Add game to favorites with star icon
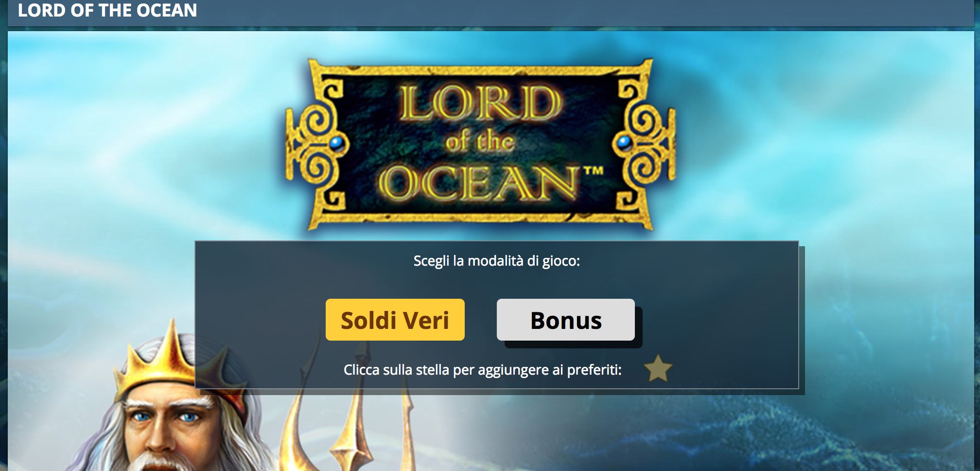Viewport: 980px width, 471px height. [x=658, y=369]
